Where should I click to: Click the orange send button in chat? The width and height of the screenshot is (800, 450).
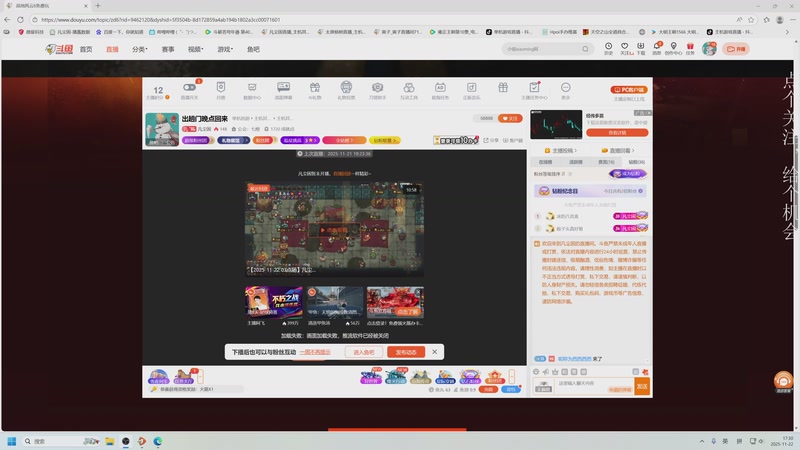(x=642, y=386)
